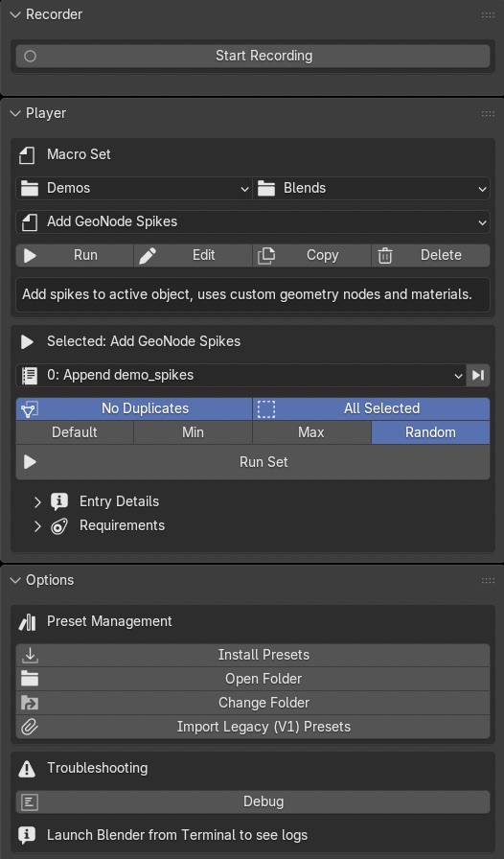Click the folder-redirect icon on Change Folder
This screenshot has width=504, height=859.
tap(30, 703)
